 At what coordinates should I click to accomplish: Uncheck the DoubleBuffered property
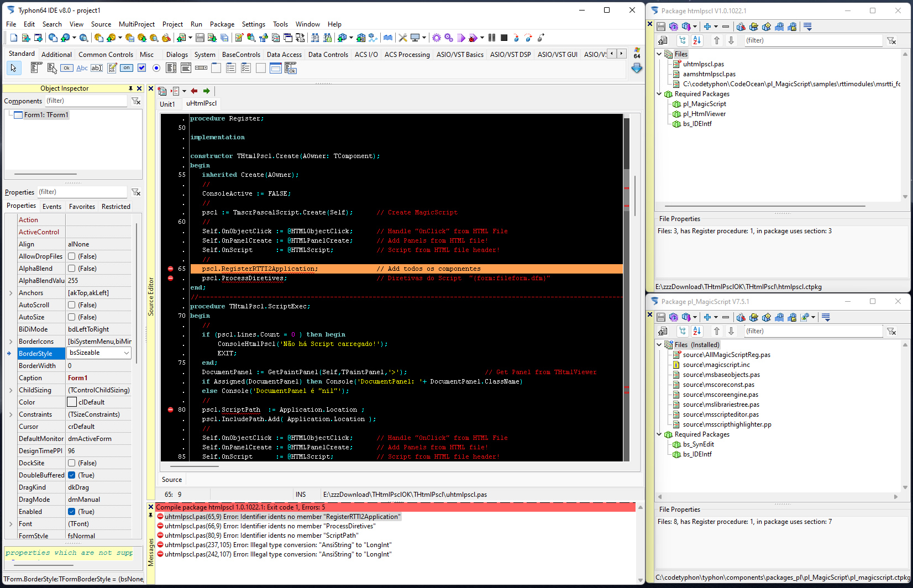coord(72,475)
